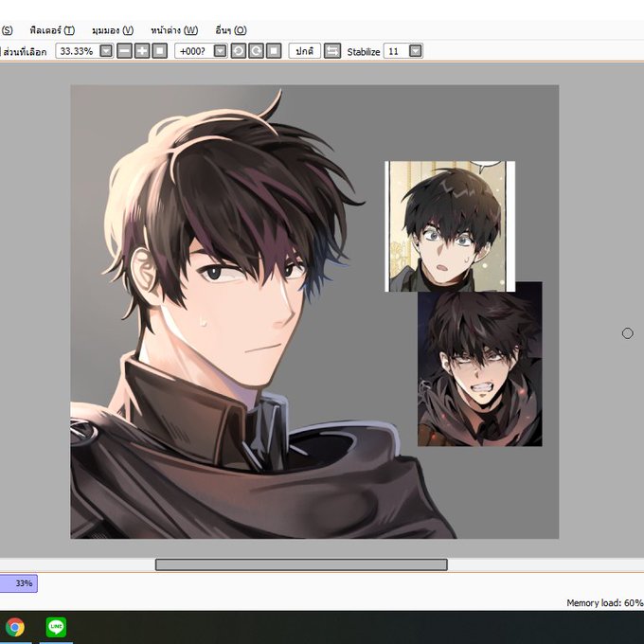This screenshot has width=644, height=644.
Task: Open the หน้าต่าง (W) menu
Action: 174,30
